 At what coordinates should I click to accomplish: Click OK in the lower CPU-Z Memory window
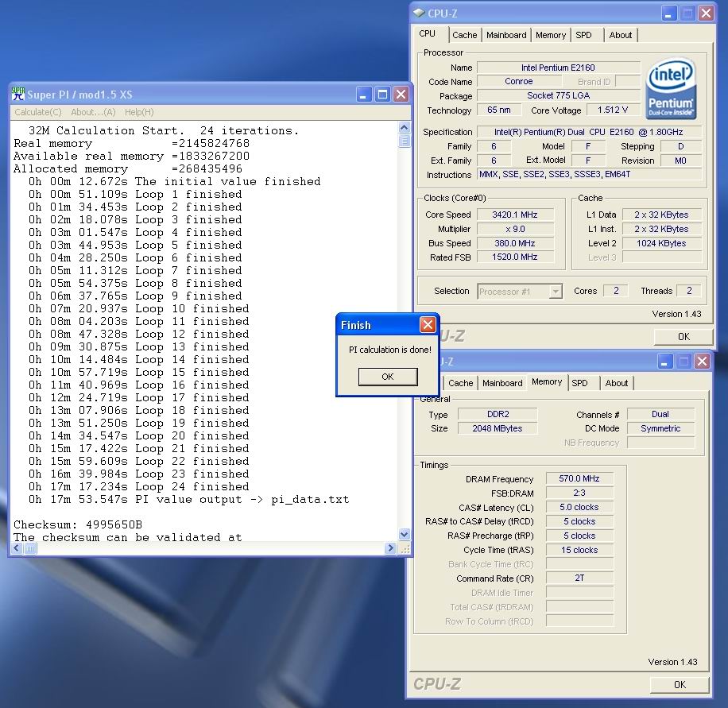click(680, 684)
